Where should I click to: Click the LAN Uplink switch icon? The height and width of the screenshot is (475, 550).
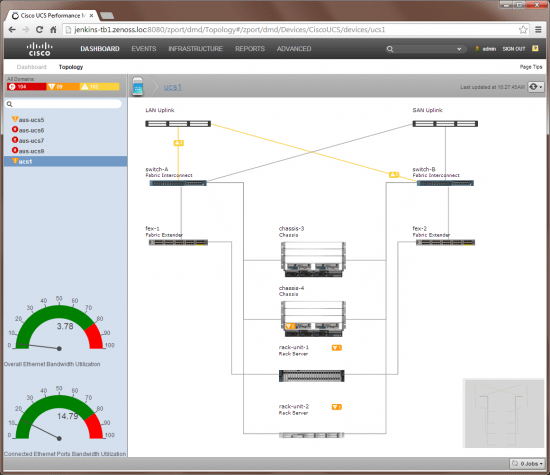click(x=178, y=123)
